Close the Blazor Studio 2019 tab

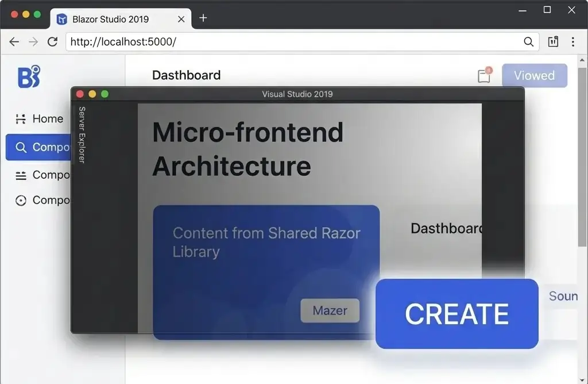pos(181,19)
